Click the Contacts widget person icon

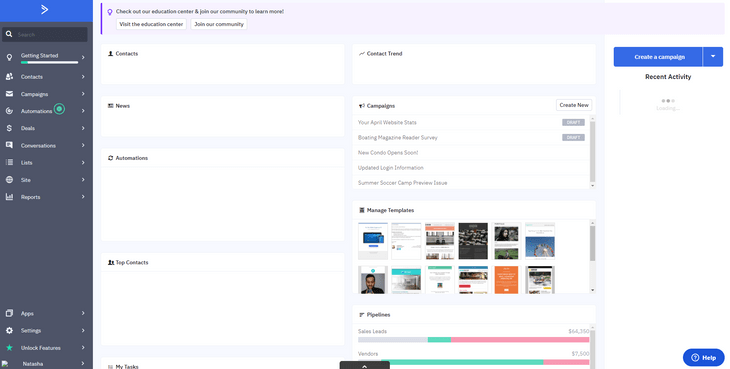[x=110, y=54]
